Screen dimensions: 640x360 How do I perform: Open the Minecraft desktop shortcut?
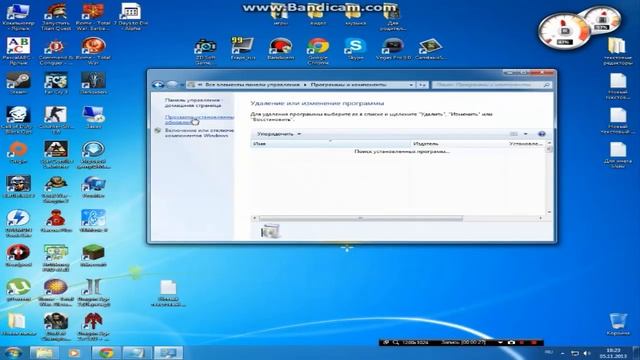93,256
